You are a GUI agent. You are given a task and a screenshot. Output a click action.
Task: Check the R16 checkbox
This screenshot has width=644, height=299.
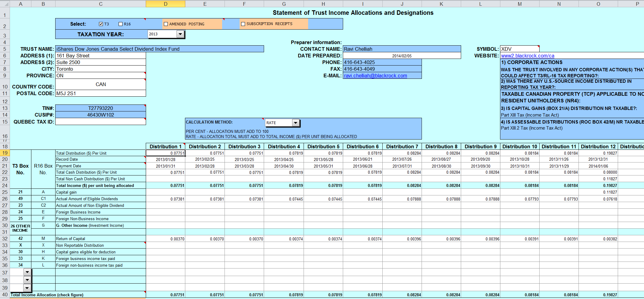point(121,24)
